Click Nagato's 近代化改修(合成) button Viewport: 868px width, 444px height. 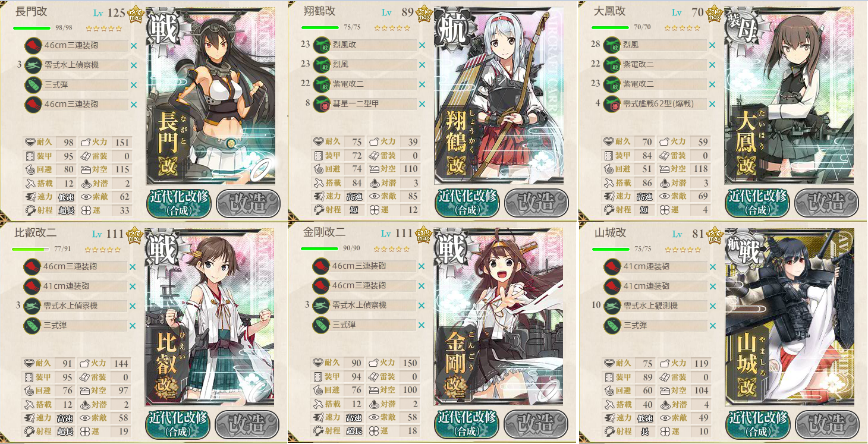(178, 203)
